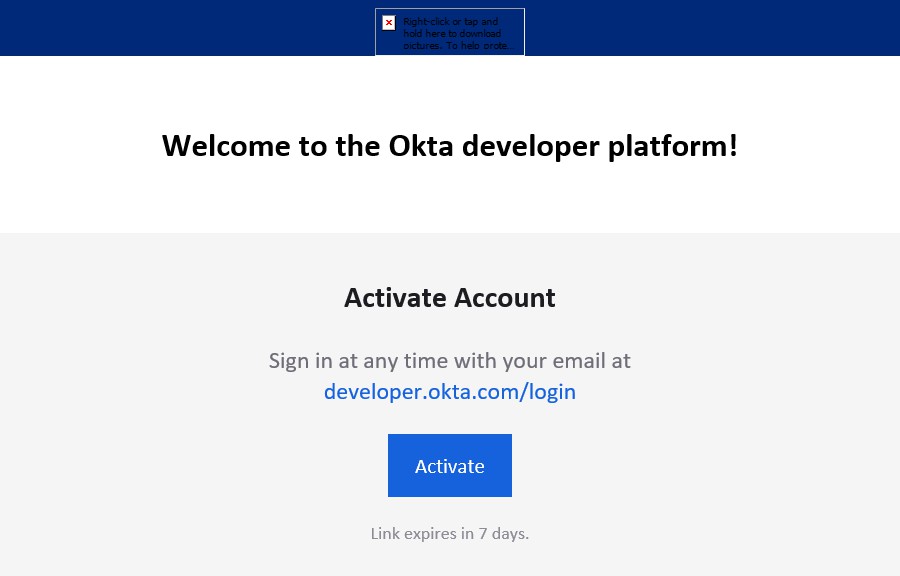Click the blocked picture download placeholder text

click(x=457, y=34)
